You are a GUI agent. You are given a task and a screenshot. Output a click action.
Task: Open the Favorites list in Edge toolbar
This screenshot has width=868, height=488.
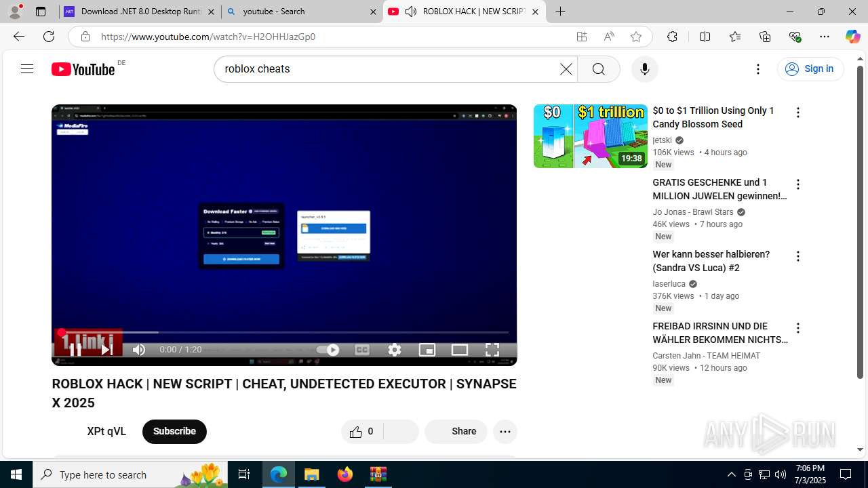(735, 37)
